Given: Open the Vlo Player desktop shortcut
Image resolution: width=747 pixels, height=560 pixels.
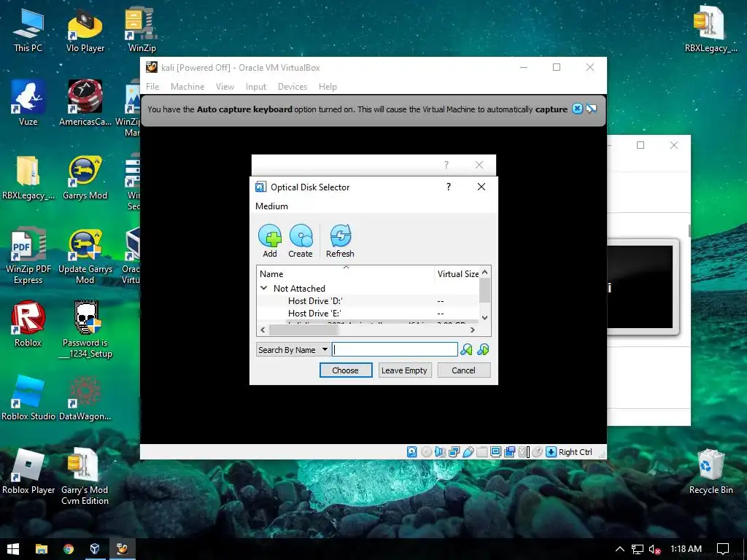Looking at the screenshot, I should coord(85,31).
